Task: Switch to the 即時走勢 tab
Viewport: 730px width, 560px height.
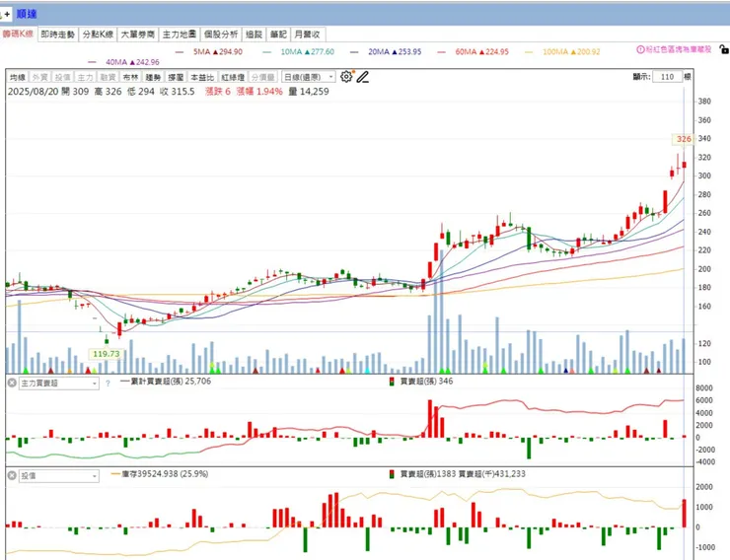Action: [x=58, y=35]
